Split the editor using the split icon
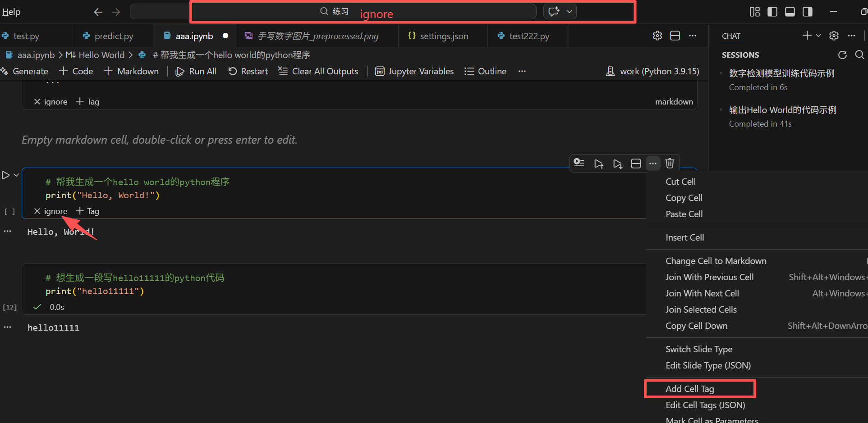This screenshot has height=423, width=868. coord(675,36)
